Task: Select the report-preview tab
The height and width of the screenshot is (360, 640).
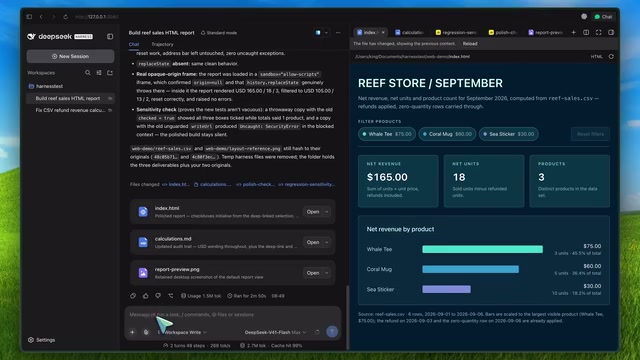Action: pos(546,32)
